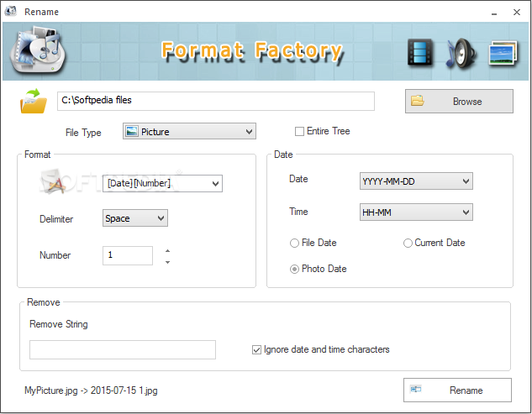The width and height of the screenshot is (532, 414).
Task: Click the Delimiter label
Action: pos(56,219)
